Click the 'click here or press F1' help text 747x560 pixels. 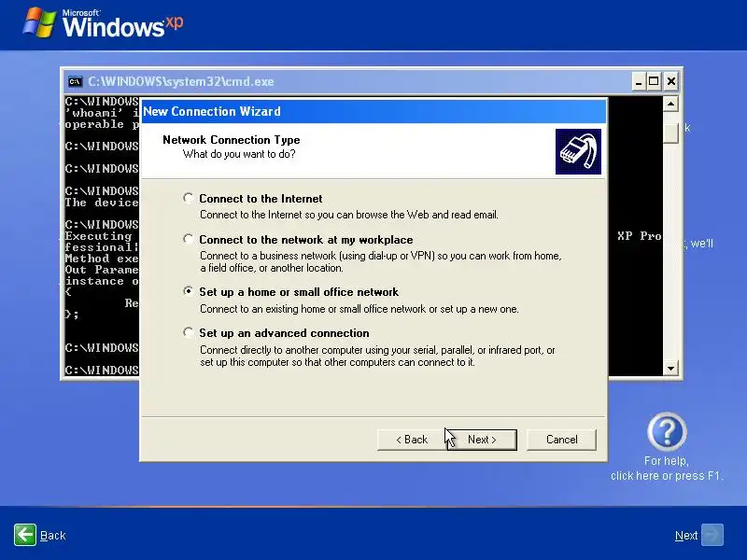(x=667, y=476)
